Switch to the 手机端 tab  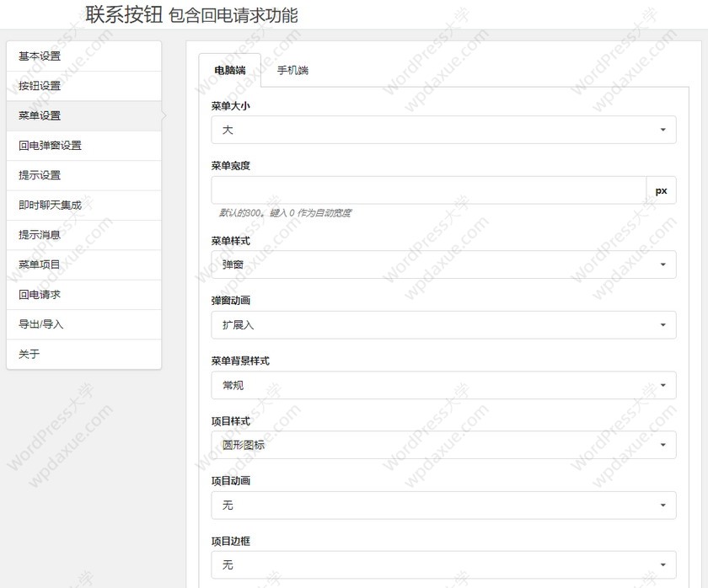coord(292,70)
